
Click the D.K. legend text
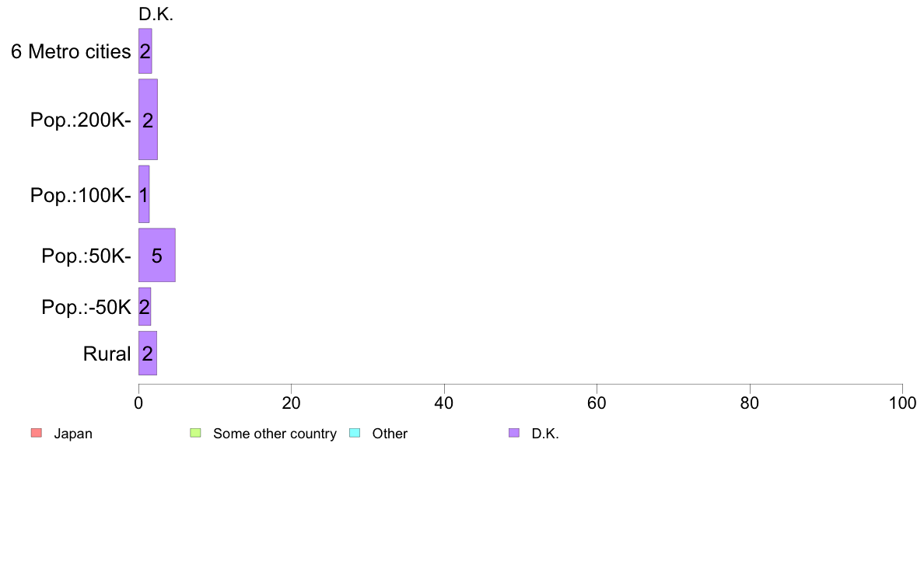(x=545, y=434)
